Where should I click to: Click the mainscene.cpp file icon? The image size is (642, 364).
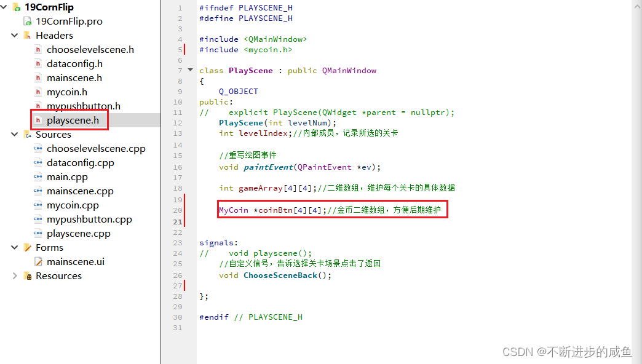38,191
